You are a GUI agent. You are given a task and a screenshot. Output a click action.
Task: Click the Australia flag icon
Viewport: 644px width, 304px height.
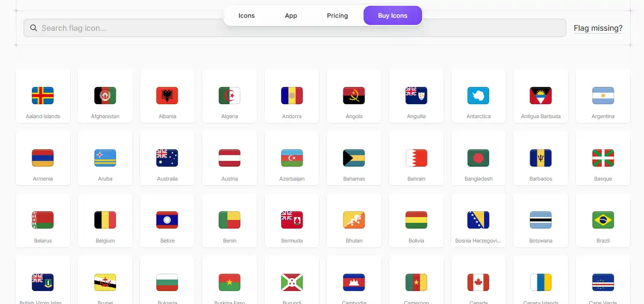coord(167,158)
